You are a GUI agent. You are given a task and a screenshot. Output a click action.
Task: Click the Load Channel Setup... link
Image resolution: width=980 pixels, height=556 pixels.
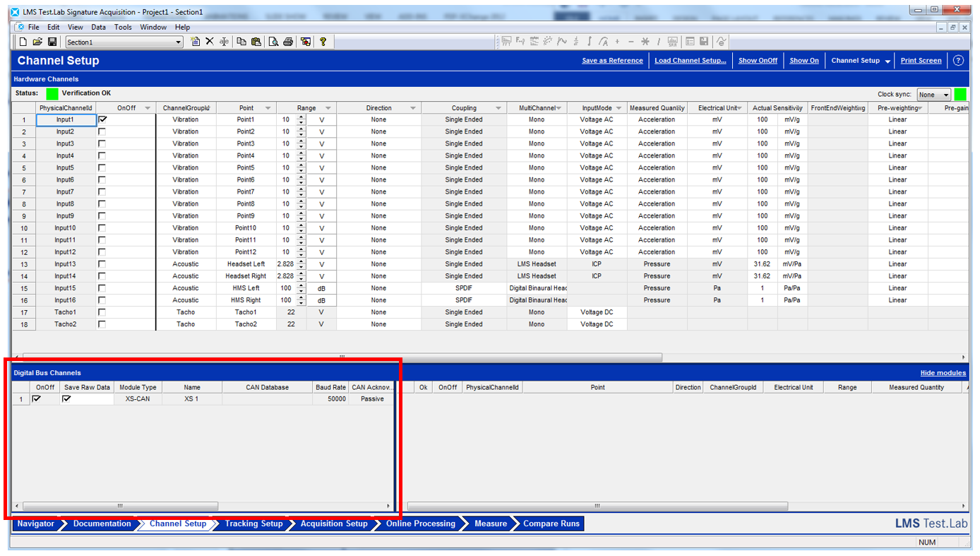tap(690, 61)
